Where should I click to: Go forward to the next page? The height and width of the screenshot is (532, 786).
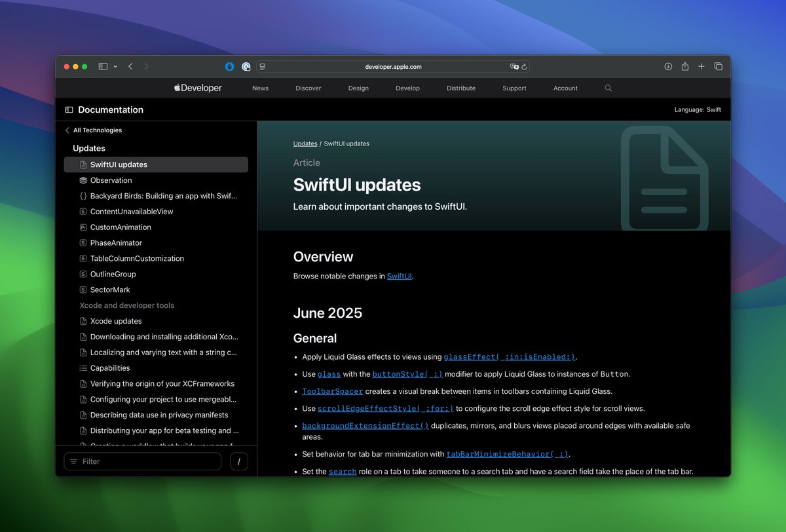point(146,66)
